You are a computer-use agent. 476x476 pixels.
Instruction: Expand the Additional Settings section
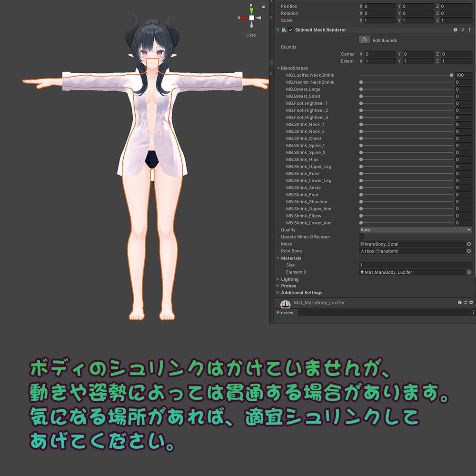(x=278, y=293)
